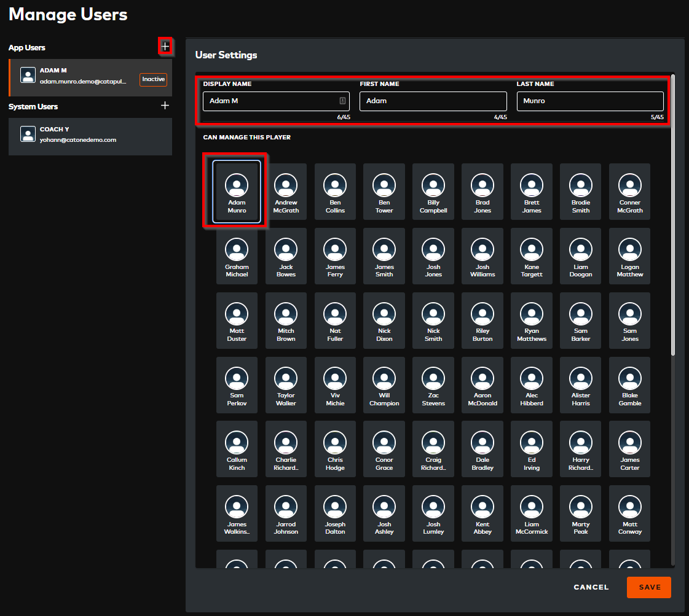Choose the Conor Grace player card

coord(384,449)
